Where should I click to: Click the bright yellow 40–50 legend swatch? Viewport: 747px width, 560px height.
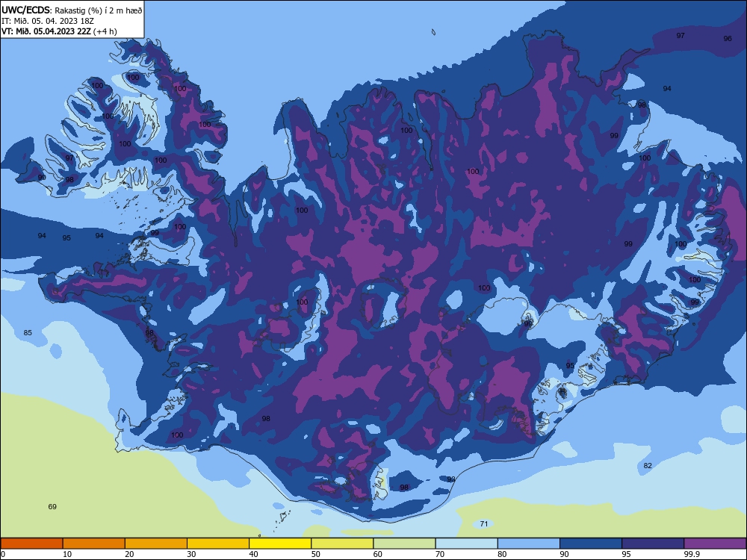(280, 544)
